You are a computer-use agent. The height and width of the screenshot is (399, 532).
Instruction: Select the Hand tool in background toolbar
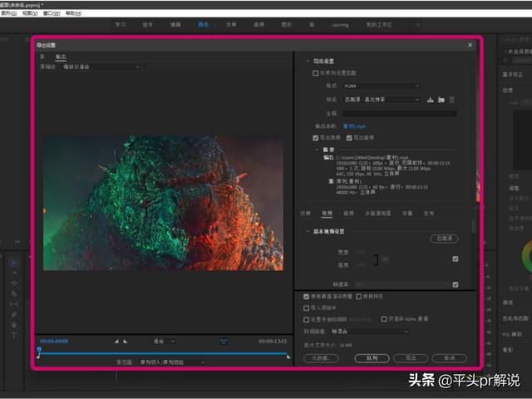(14, 325)
